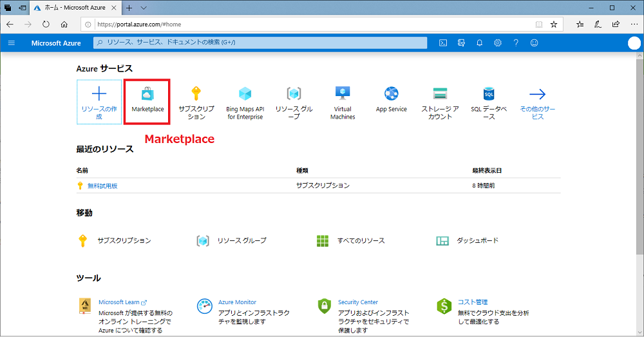Open the account avatar menu
This screenshot has width=644, height=337.
(x=634, y=43)
